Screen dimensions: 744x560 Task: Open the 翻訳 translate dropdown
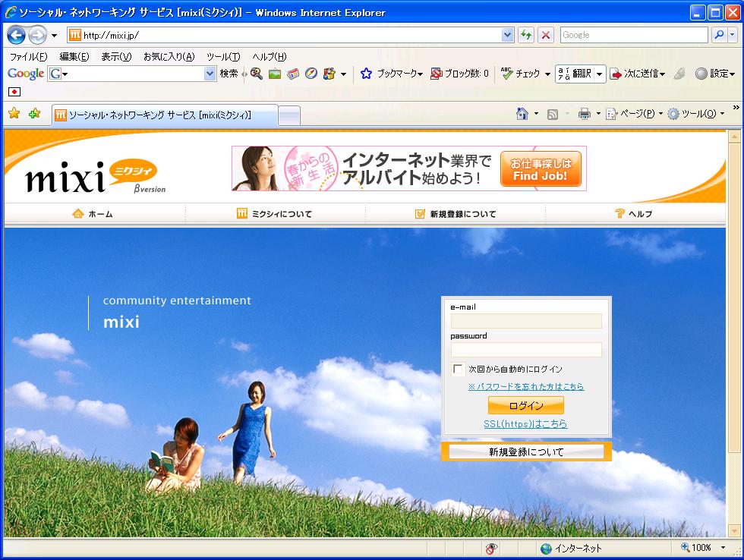click(599, 74)
